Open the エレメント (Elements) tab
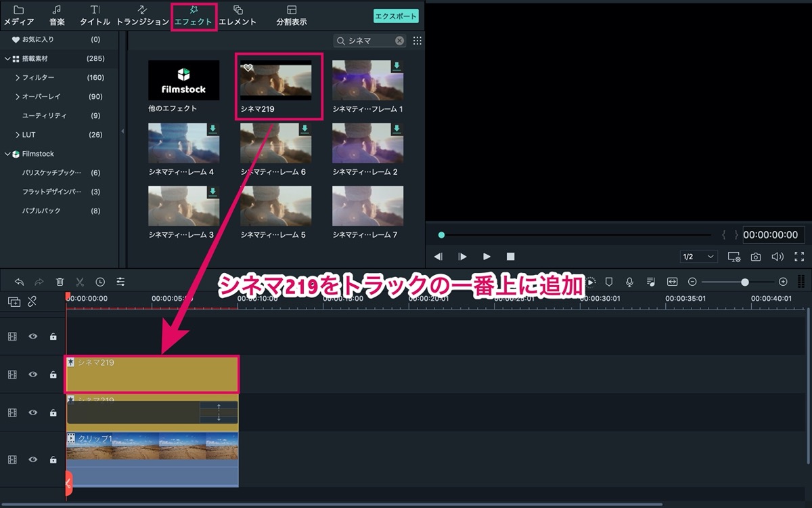 pos(238,16)
